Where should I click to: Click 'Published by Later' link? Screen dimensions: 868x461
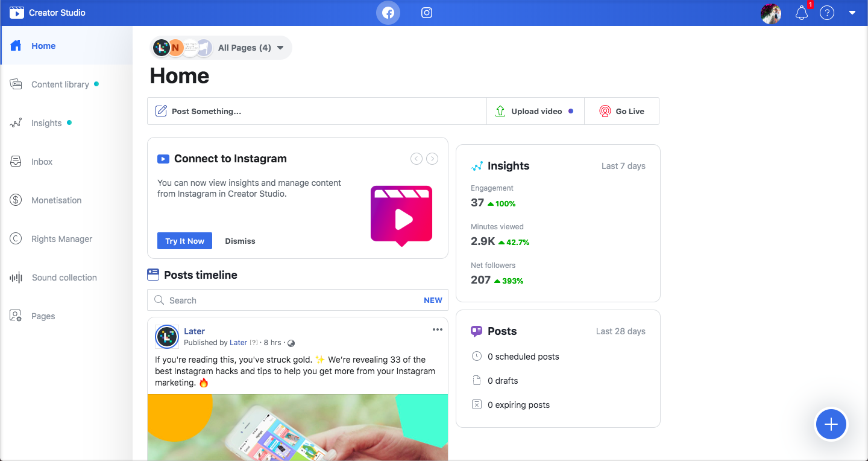(x=216, y=343)
